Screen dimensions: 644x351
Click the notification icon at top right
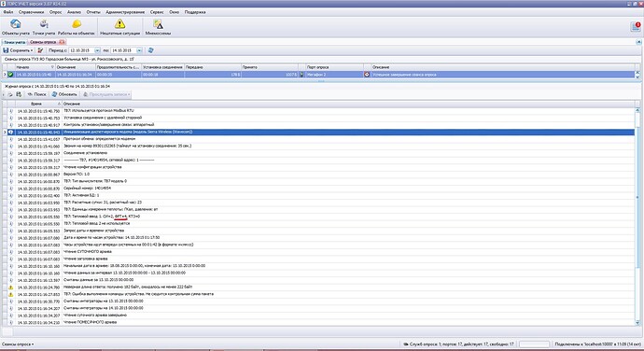point(636,27)
